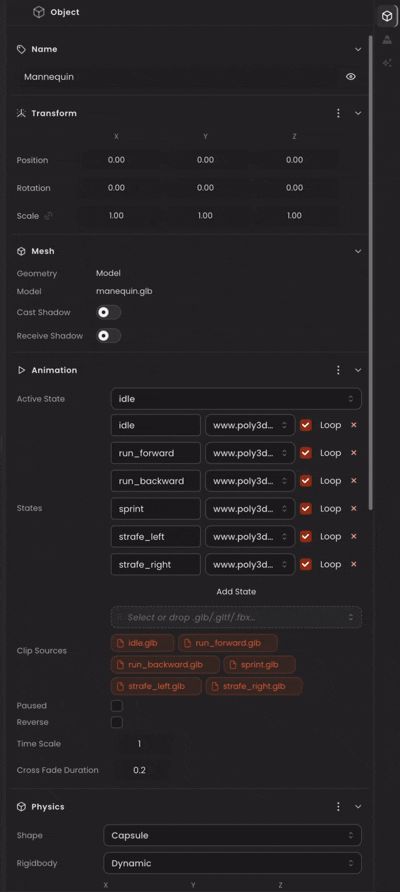Uncheck Loop for idle state
The image size is (400, 892).
(306, 425)
